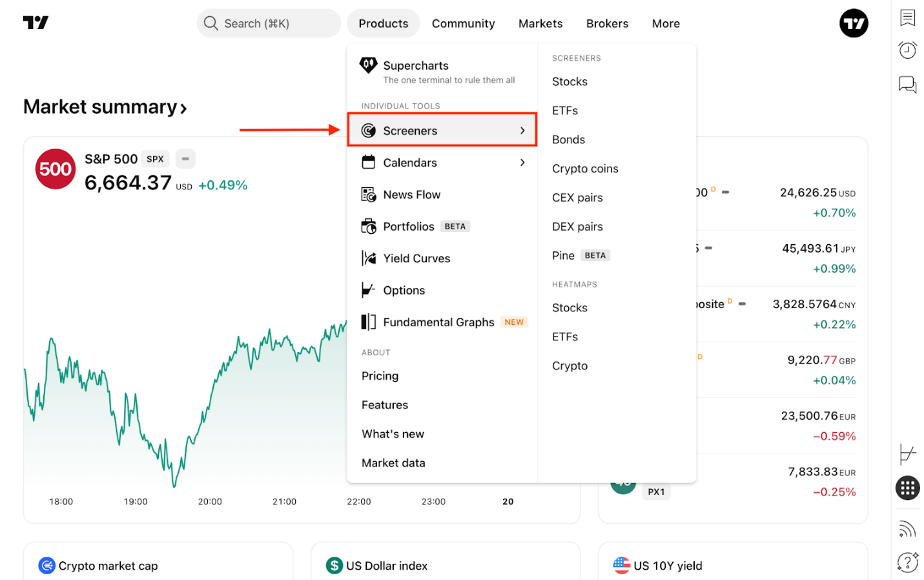924x580 pixels.
Task: Select Bonds screener
Action: coord(568,140)
